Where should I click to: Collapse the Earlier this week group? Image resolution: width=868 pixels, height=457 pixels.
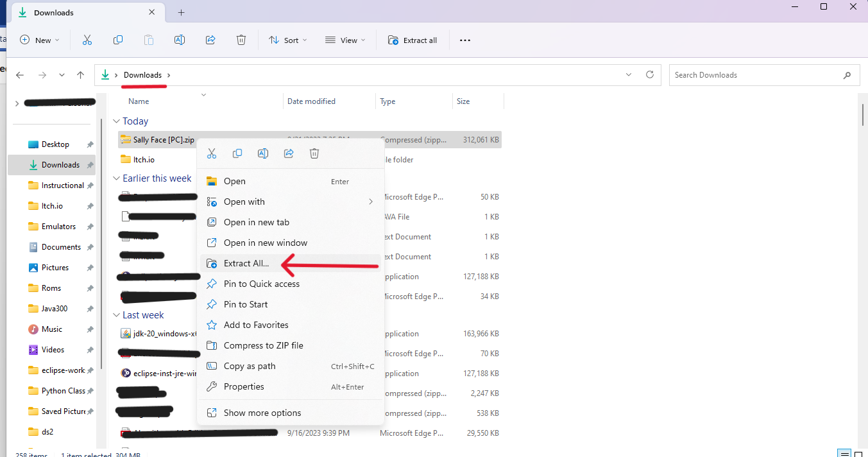[x=116, y=178]
